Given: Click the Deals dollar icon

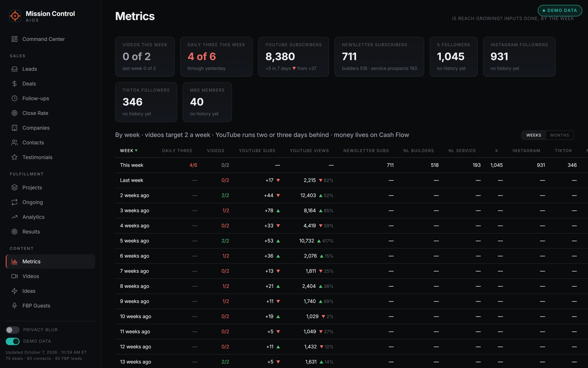Looking at the screenshot, I should pyautogui.click(x=14, y=84).
